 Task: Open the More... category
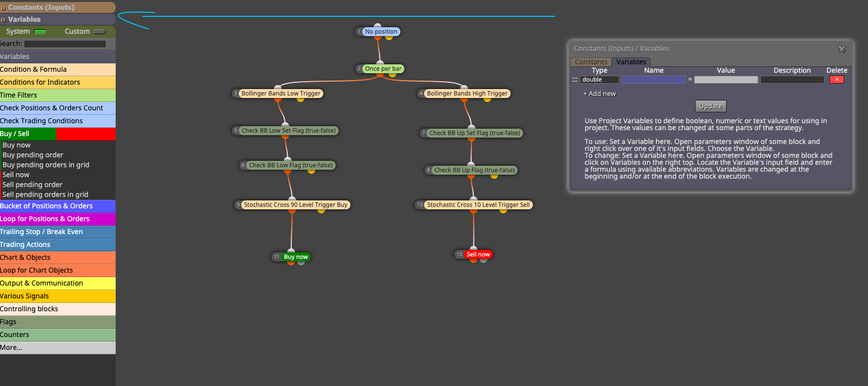pyautogui.click(x=58, y=347)
